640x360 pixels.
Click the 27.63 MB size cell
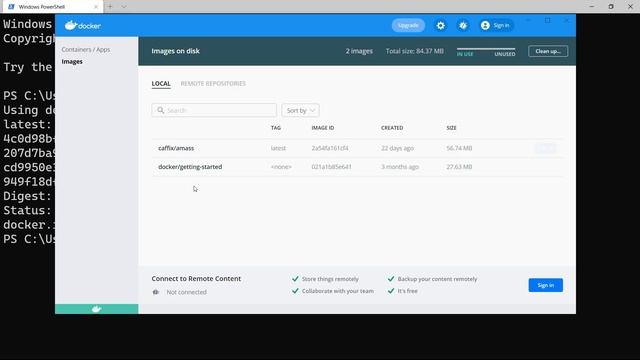(459, 167)
